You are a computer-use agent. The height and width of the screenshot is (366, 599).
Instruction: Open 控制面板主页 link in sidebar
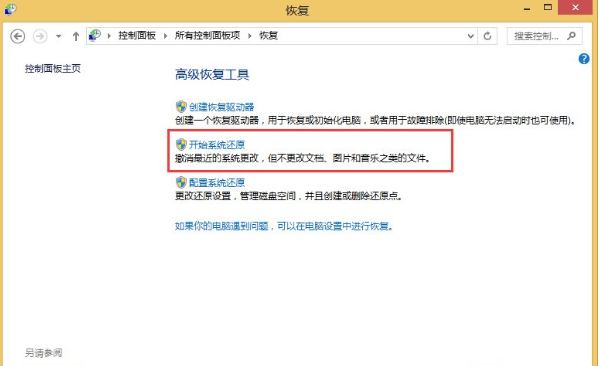click(53, 68)
